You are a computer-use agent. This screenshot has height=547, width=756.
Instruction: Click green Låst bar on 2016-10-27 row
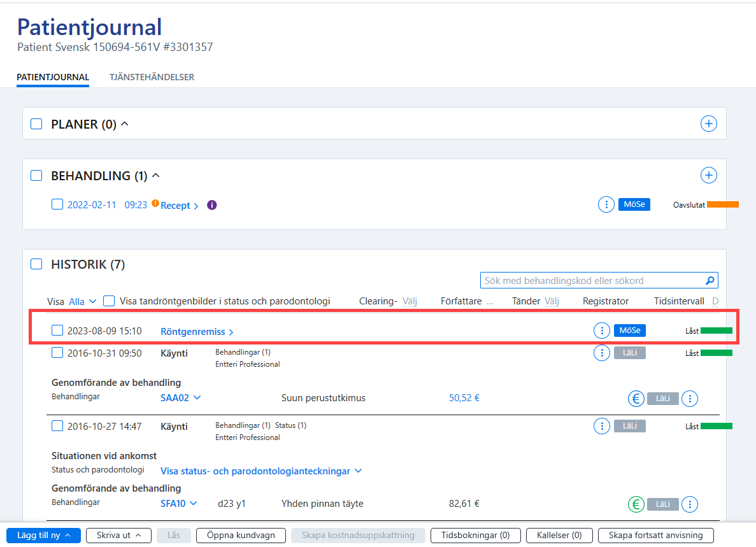tap(717, 426)
